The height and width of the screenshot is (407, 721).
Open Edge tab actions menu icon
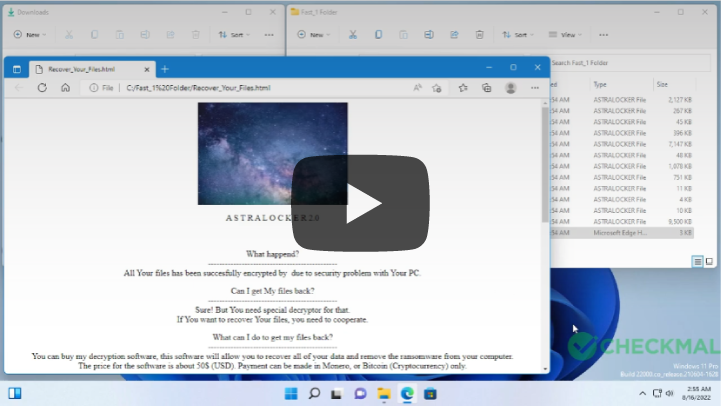point(17,69)
